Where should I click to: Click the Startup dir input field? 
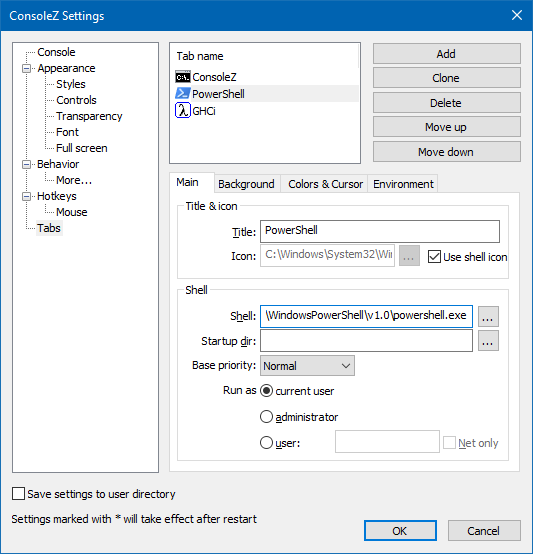pyautogui.click(x=366, y=341)
